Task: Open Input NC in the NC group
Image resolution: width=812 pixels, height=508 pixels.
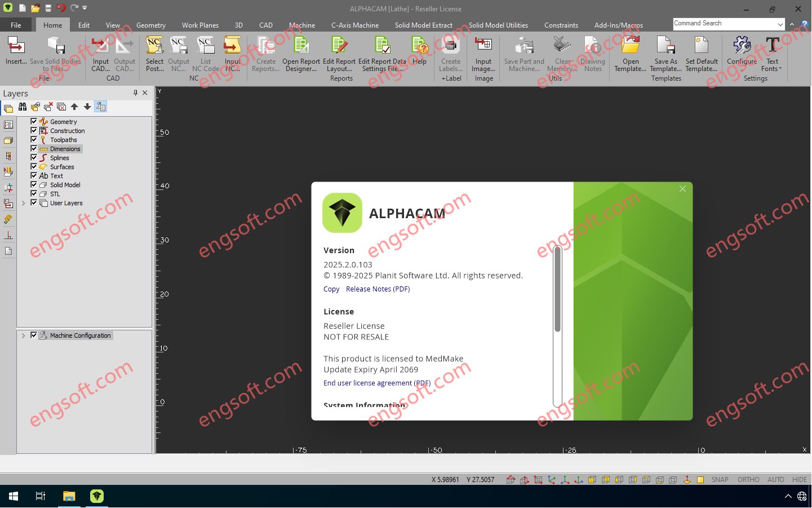Action: click(233, 54)
